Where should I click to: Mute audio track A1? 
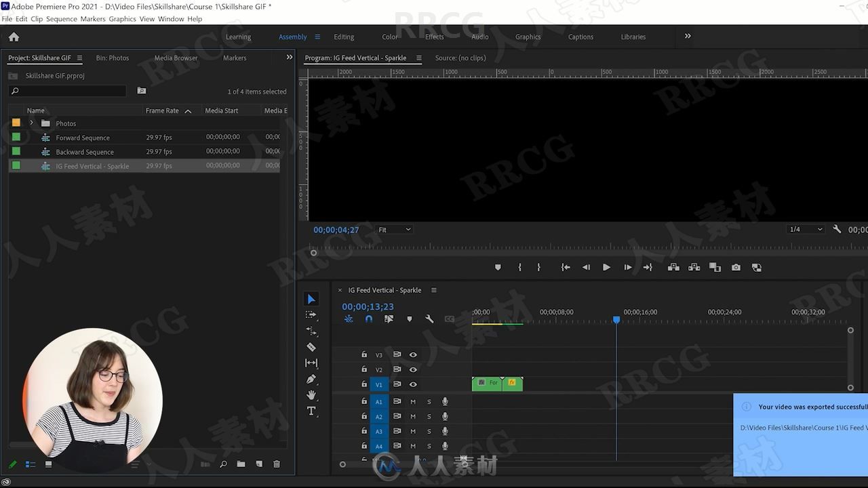(x=412, y=402)
